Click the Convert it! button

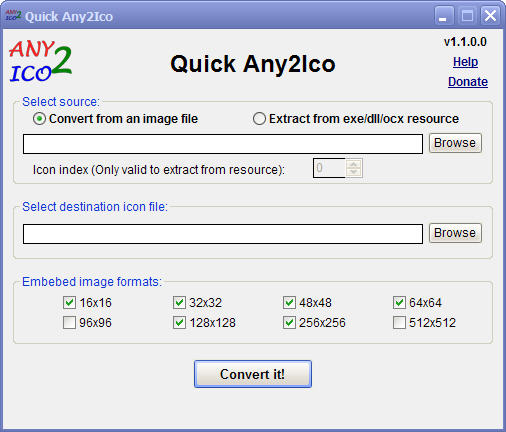253,374
